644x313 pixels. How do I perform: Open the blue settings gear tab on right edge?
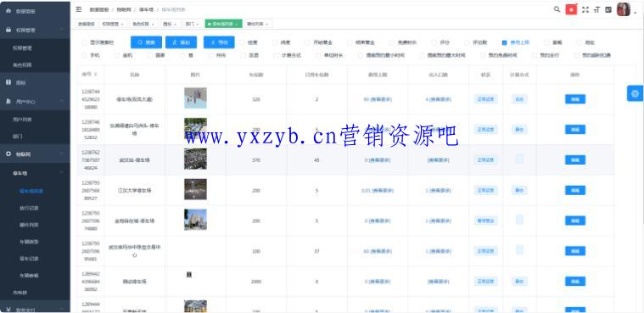pyautogui.click(x=635, y=93)
